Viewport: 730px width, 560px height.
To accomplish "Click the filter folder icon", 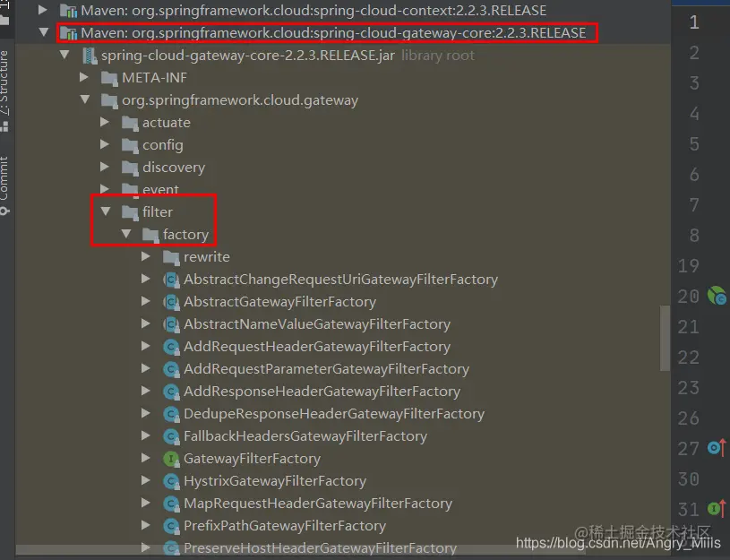I will pyautogui.click(x=130, y=212).
